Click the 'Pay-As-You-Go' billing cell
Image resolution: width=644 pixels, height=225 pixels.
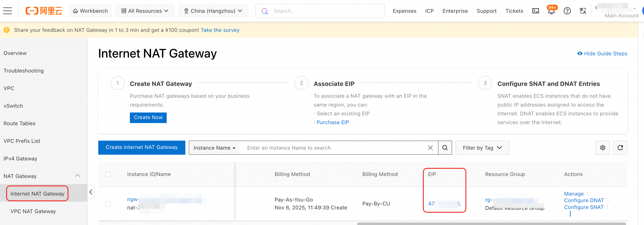click(293, 200)
